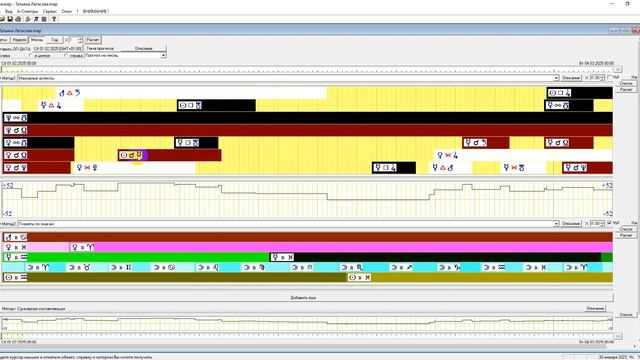Select the Mercury trine Jupiter aspect label
The image size is (640, 360).
(x=51, y=105)
